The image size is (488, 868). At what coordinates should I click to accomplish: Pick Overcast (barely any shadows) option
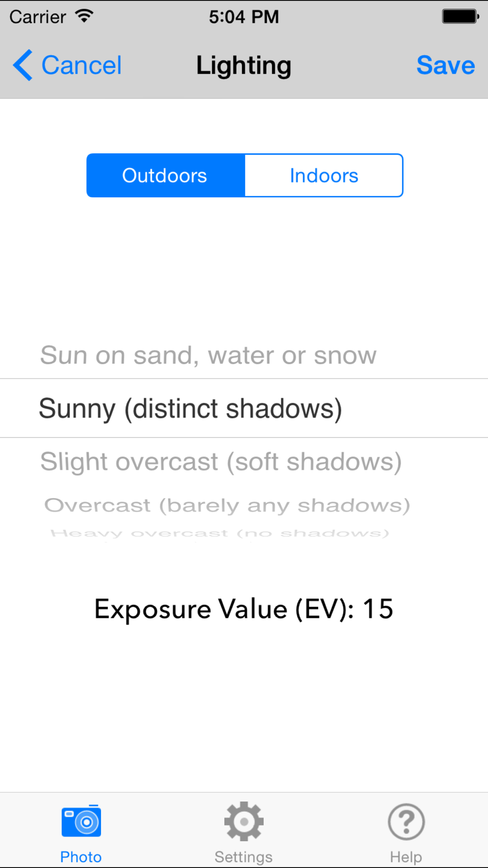pos(227,506)
